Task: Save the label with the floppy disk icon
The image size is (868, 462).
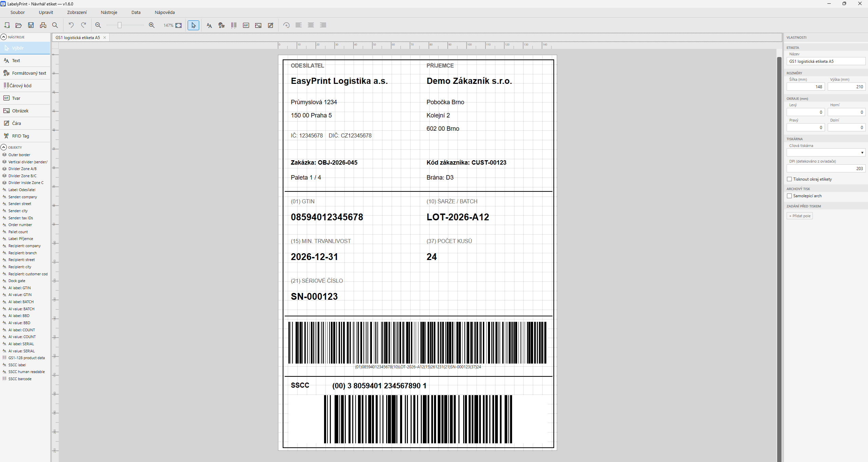Action: pyautogui.click(x=31, y=25)
